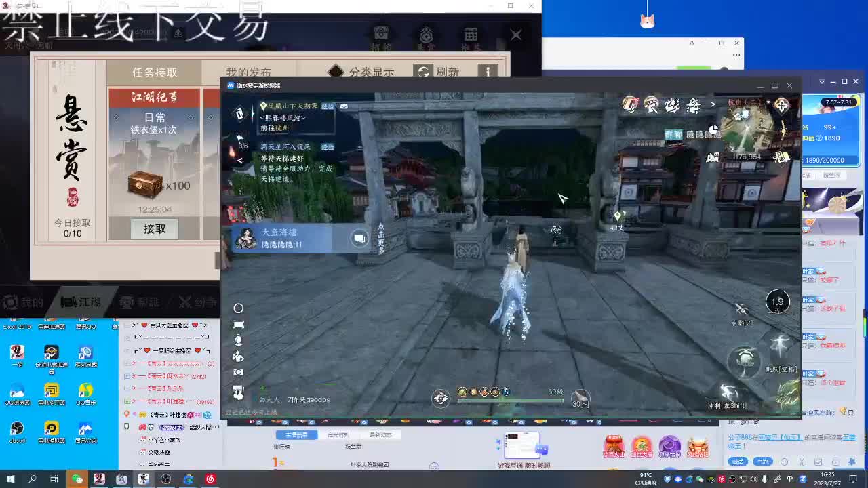Close the bounty panel with X
868x488 pixels.
pos(516,35)
